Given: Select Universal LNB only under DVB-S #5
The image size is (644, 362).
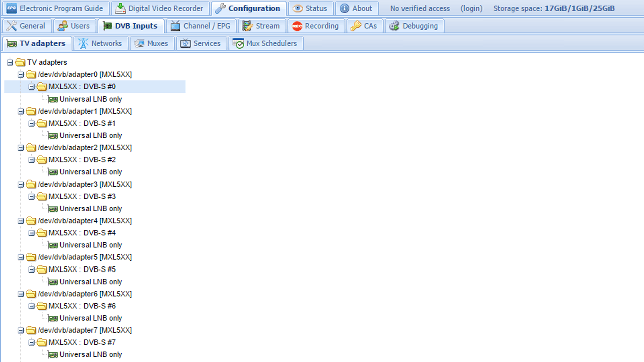Looking at the screenshot, I should (91, 282).
